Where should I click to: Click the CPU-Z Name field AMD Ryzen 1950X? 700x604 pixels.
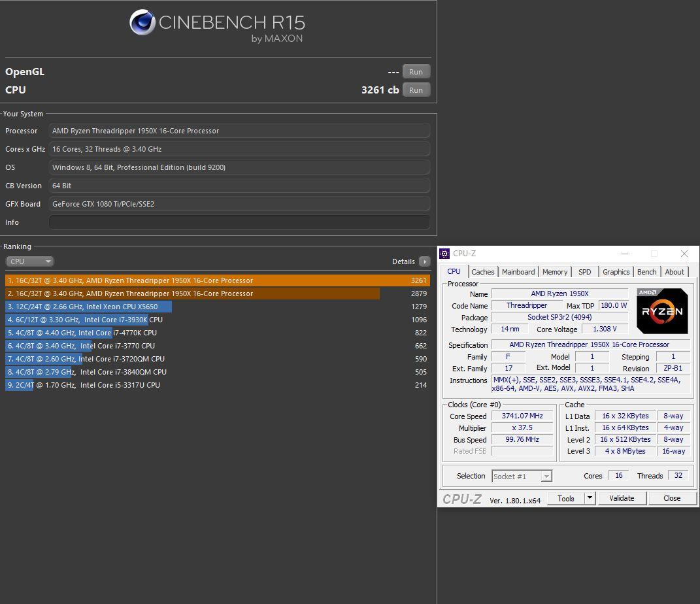[x=559, y=294]
